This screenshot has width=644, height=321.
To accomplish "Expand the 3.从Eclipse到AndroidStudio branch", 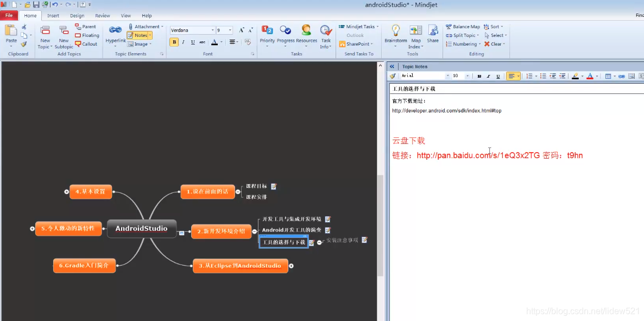I will [x=291, y=266].
